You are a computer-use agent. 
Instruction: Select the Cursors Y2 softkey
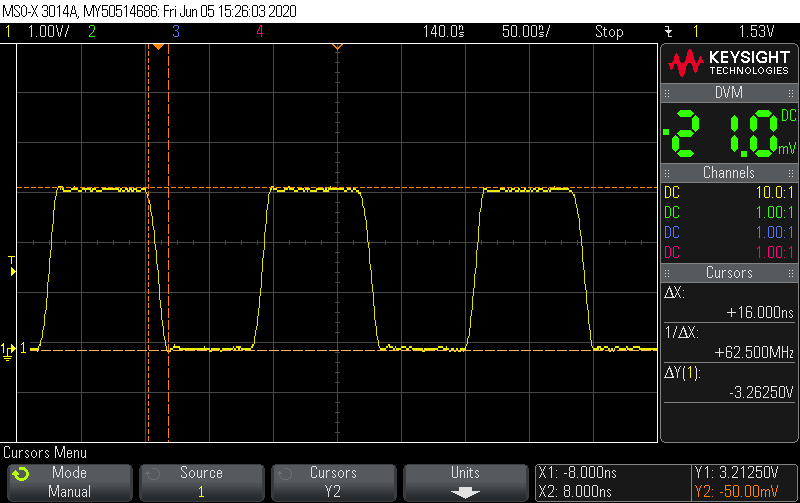333,482
